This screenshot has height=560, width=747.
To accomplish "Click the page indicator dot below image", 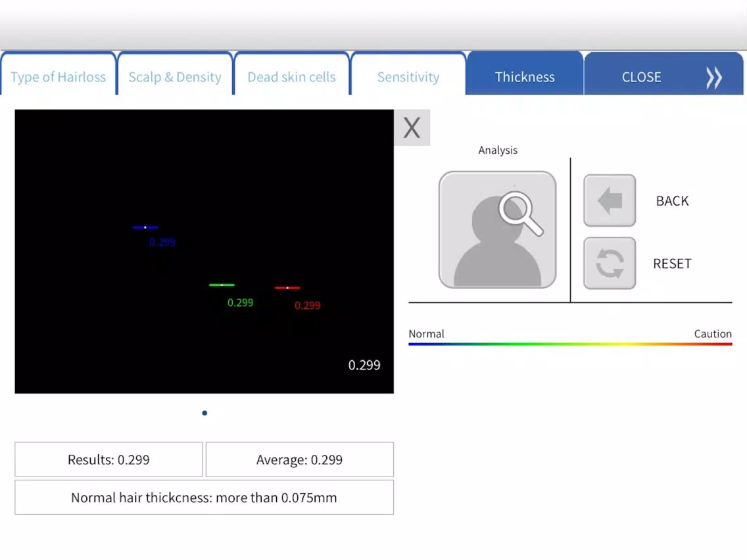I will [205, 413].
